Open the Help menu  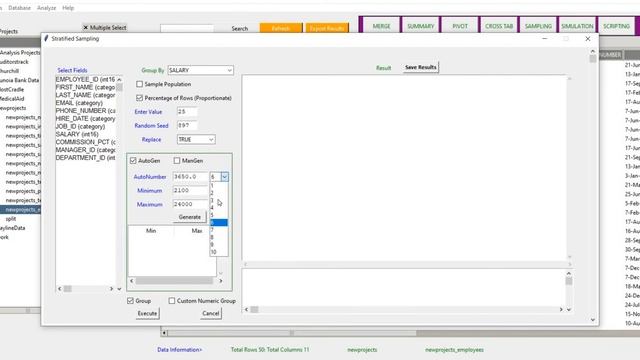click(68, 8)
